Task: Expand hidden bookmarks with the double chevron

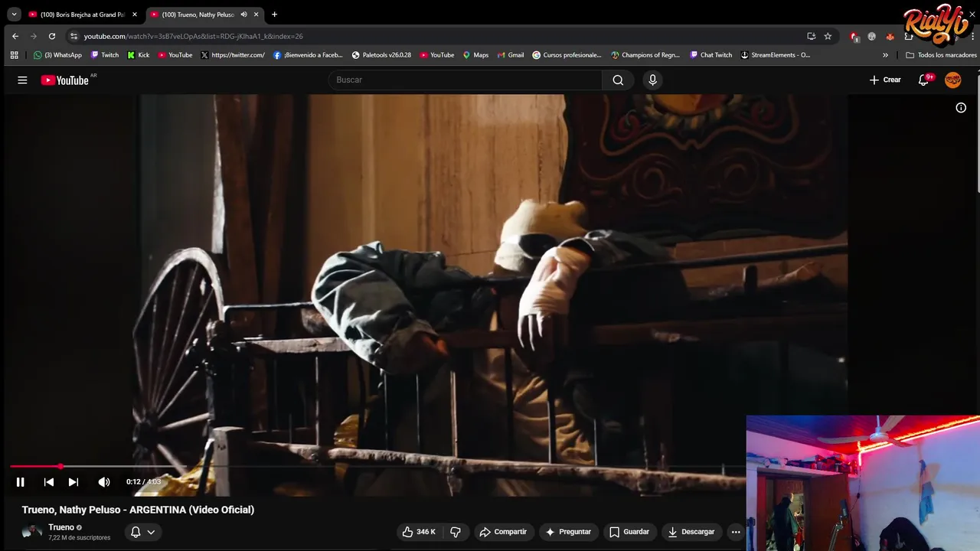Action: coord(885,55)
